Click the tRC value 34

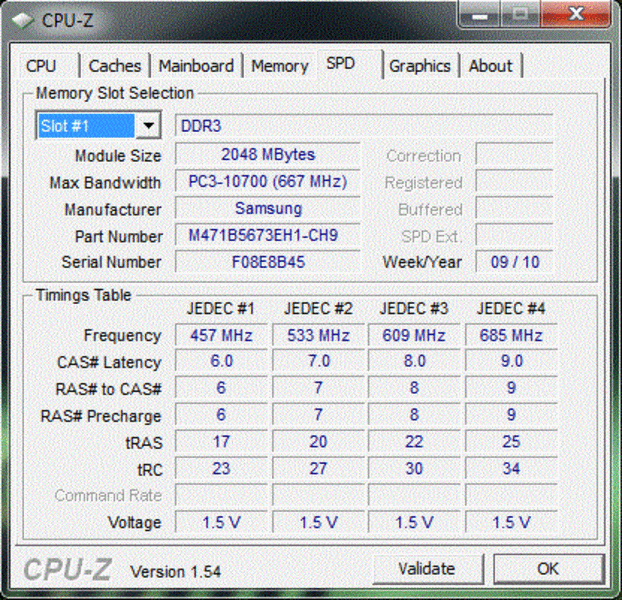point(511,469)
